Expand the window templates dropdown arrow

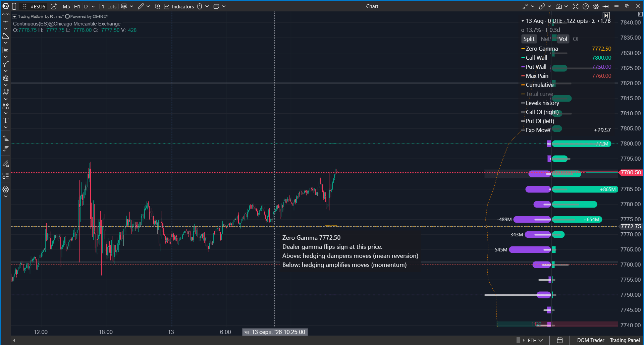pos(224,6)
